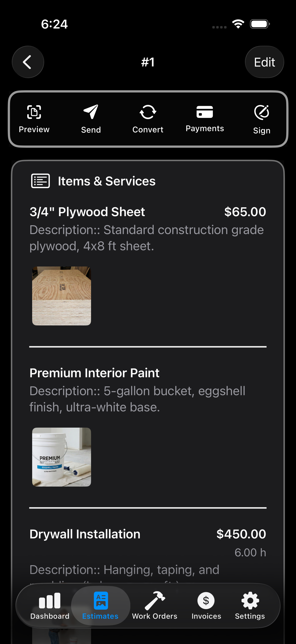
Task: Go to the Invoices tab
Action: click(x=206, y=605)
